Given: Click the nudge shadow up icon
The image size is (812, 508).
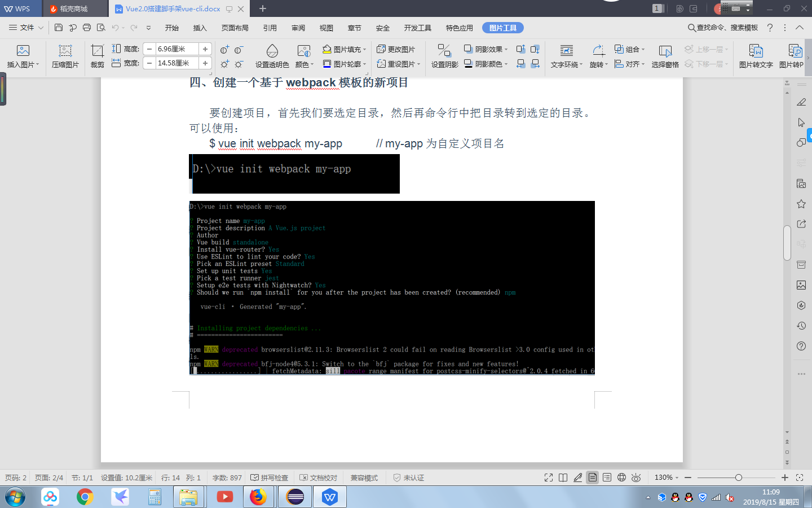Looking at the screenshot, I should (x=520, y=49).
